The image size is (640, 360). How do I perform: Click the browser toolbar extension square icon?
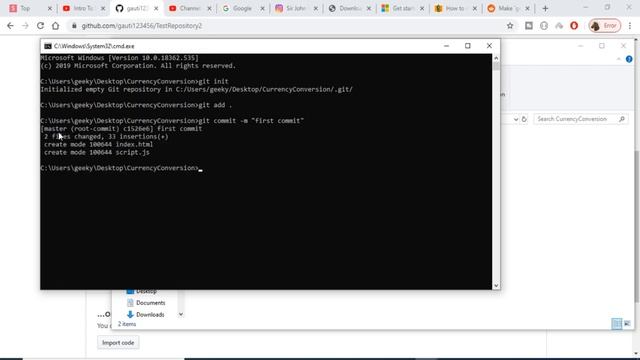(x=529, y=26)
